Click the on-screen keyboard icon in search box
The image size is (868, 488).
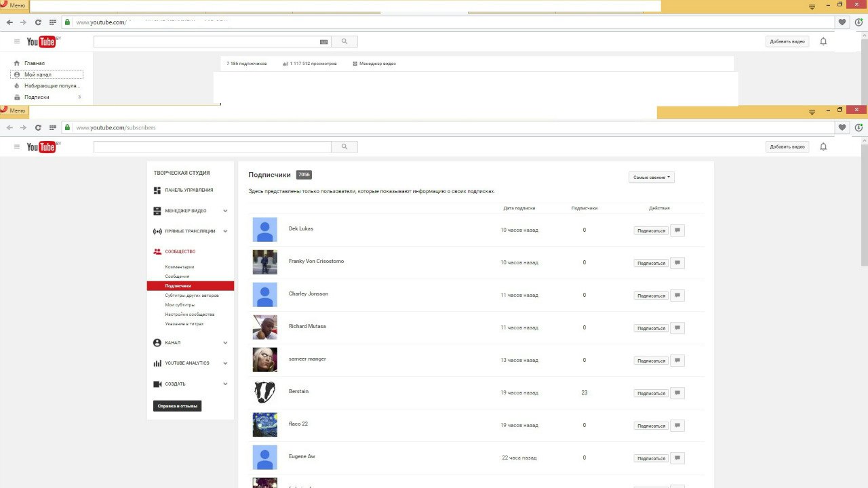(x=323, y=42)
